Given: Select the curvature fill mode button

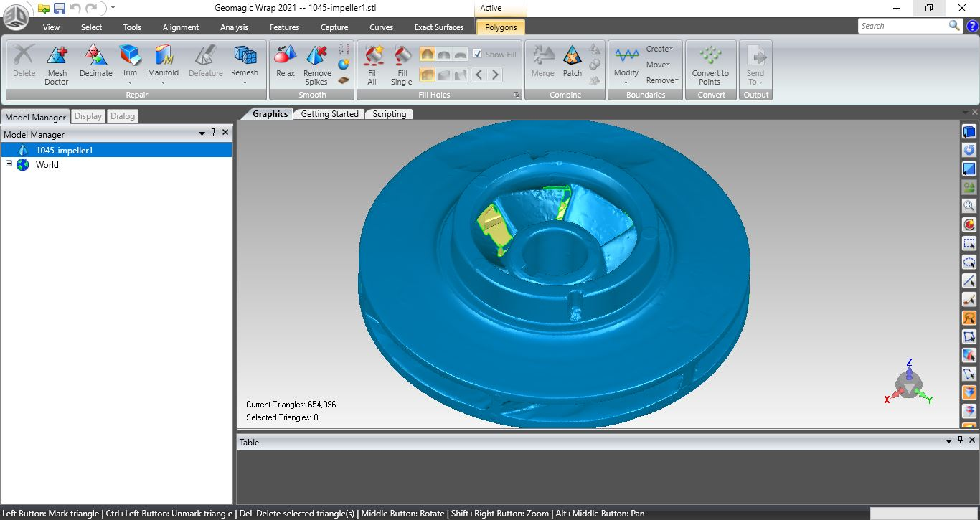Looking at the screenshot, I should (427, 54).
